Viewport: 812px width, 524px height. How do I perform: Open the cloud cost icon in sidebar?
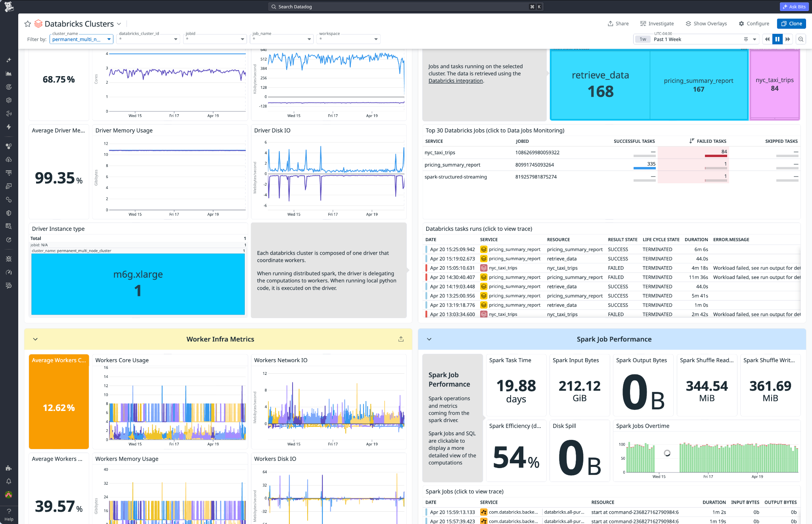[9, 159]
